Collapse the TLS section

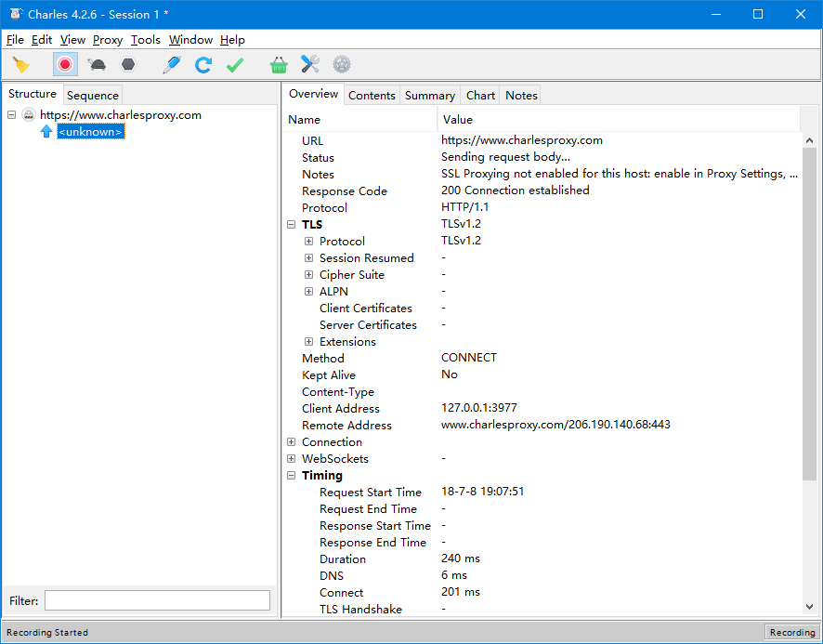(292, 224)
